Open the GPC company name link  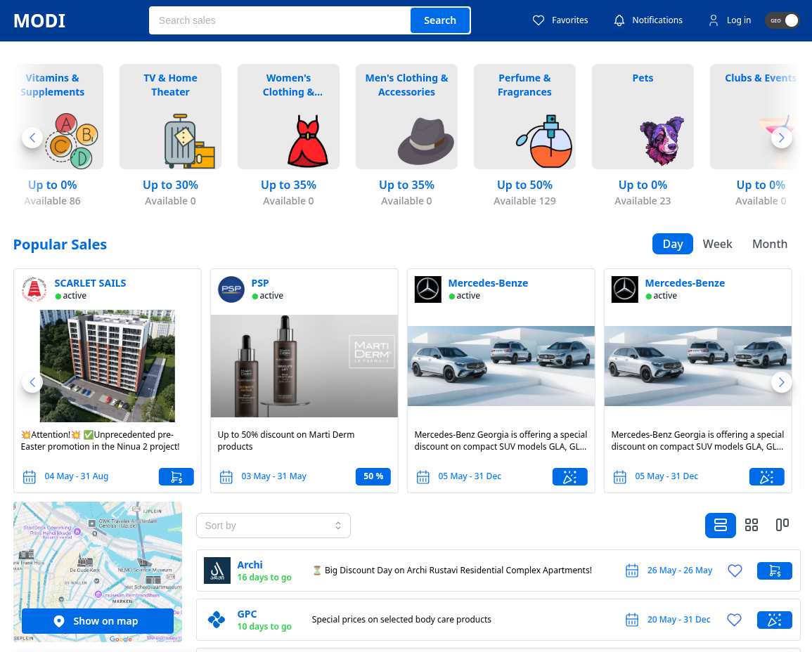(x=247, y=614)
